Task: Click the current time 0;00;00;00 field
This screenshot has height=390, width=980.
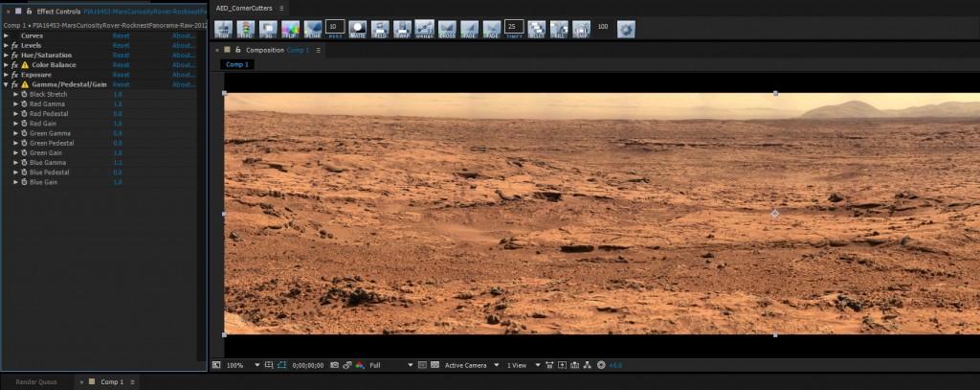Action: point(307,365)
